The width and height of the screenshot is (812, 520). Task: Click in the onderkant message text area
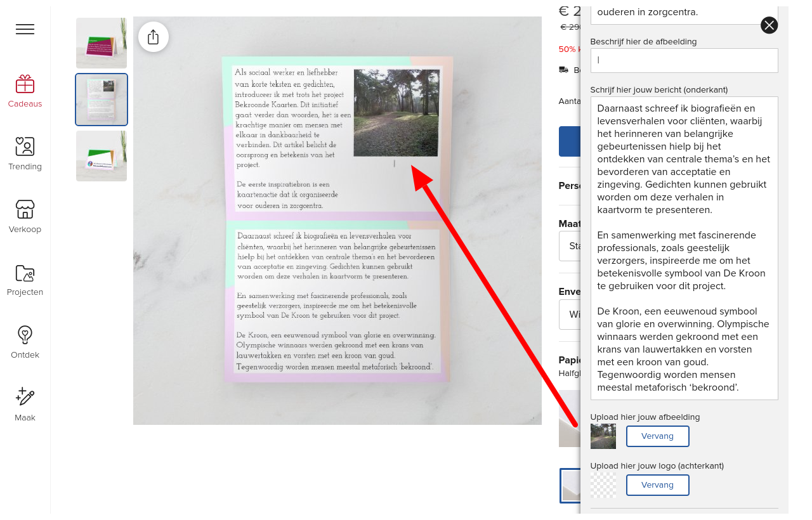(x=684, y=248)
